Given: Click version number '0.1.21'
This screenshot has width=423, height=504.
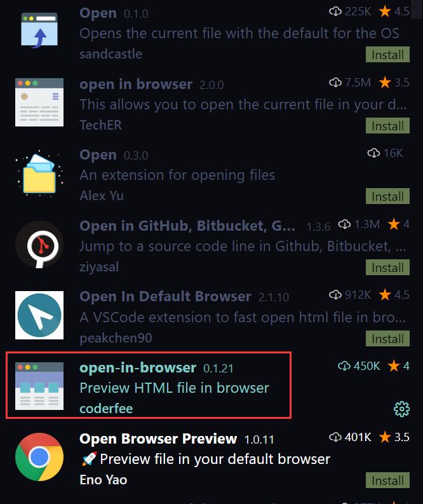Looking at the screenshot, I should 218,369.
